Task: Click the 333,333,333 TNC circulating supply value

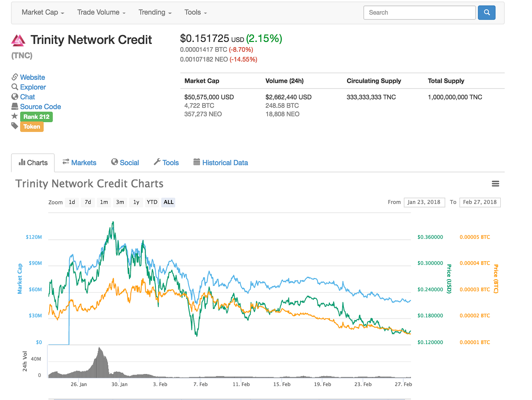Action: [x=371, y=97]
